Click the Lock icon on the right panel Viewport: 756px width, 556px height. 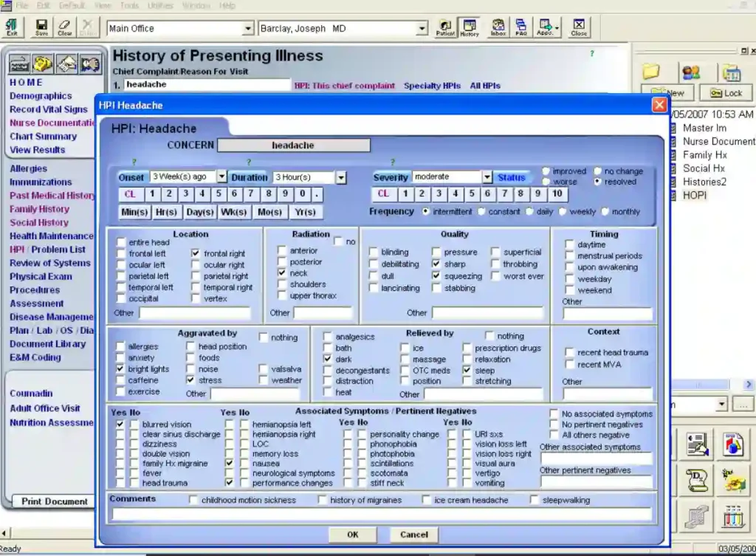(724, 92)
